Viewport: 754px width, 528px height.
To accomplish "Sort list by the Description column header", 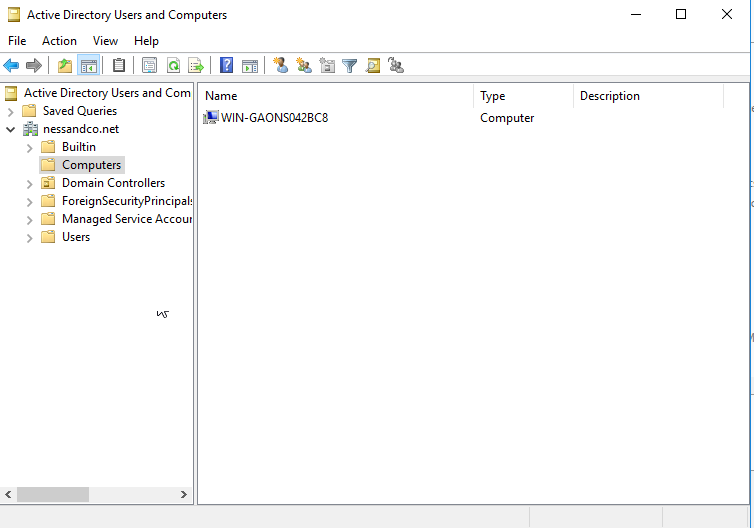I will [649, 96].
